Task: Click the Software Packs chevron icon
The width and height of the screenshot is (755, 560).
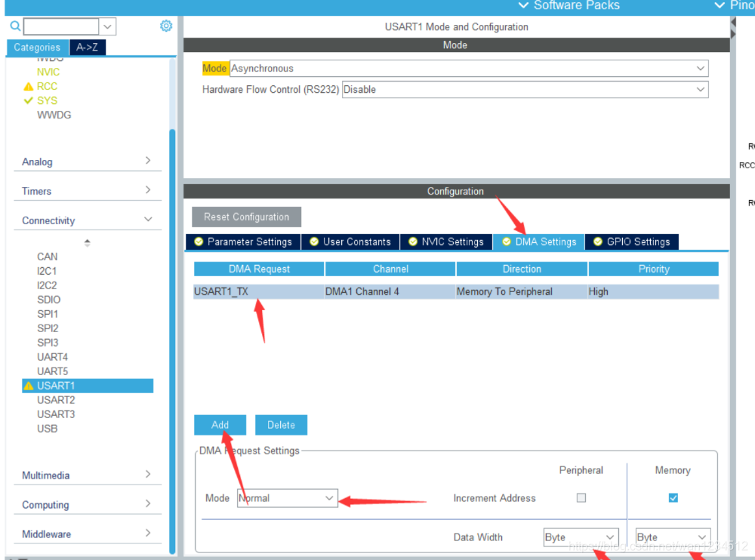Action: point(524,6)
